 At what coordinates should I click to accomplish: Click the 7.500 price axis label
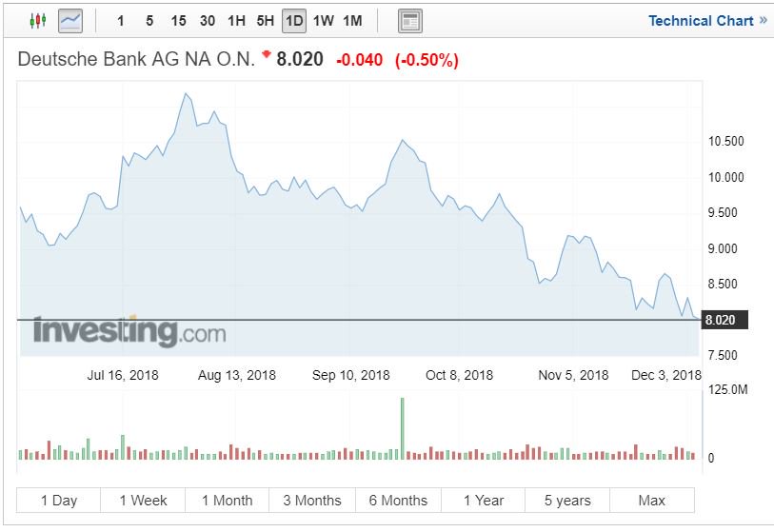point(723,355)
